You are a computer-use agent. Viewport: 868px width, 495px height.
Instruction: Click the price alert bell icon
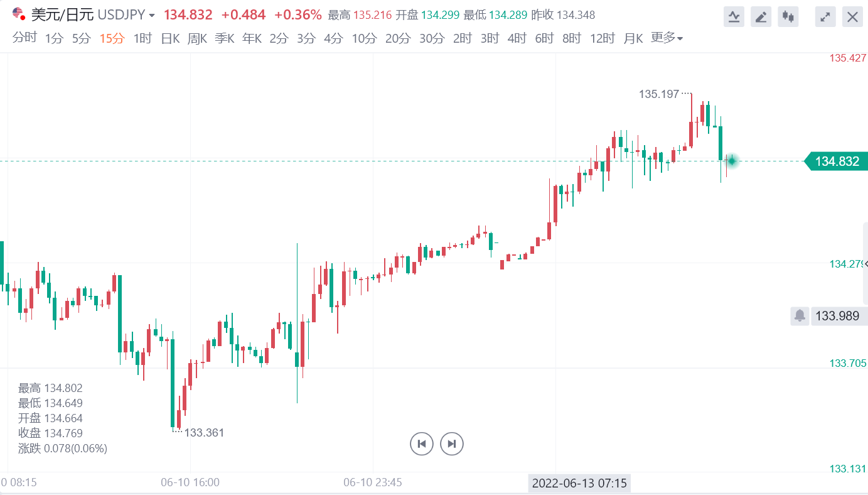pyautogui.click(x=800, y=315)
